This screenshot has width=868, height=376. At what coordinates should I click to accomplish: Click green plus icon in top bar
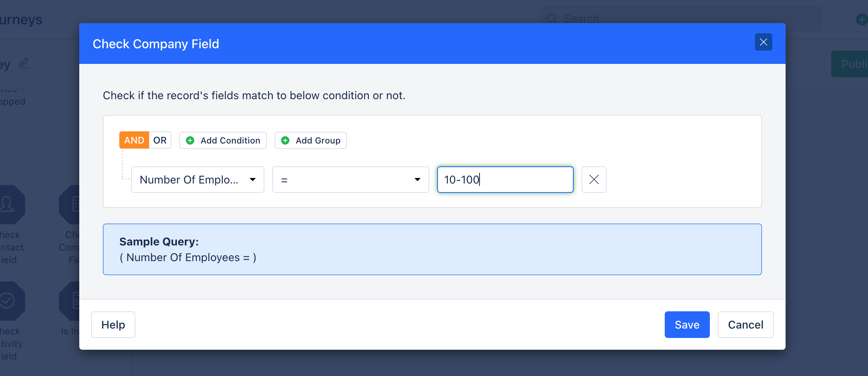[861, 19]
